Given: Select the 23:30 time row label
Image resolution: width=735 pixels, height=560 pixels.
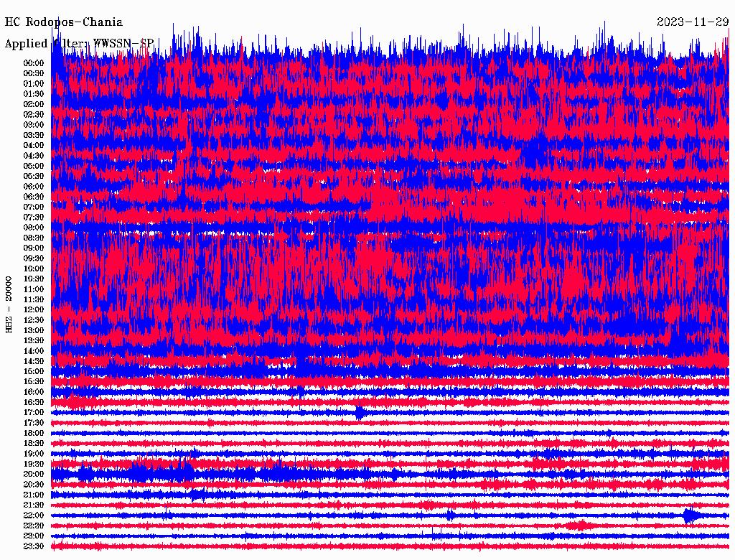Looking at the screenshot, I should 34,546.
